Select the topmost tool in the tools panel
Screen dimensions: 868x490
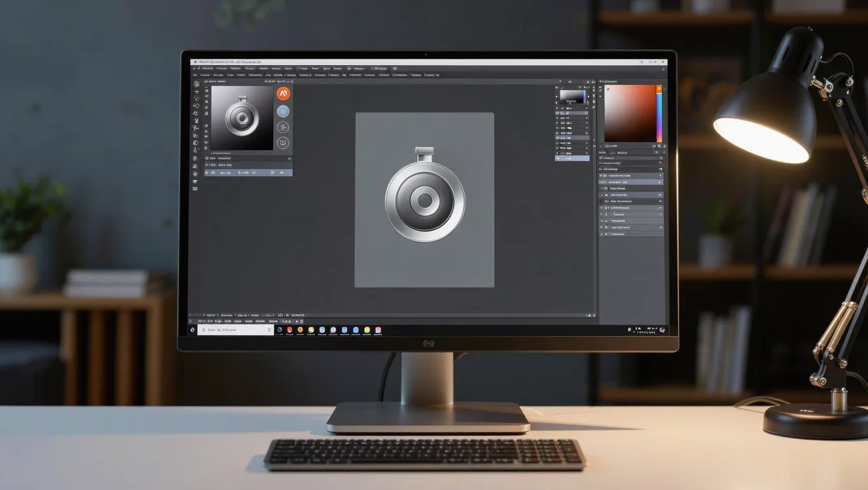pyautogui.click(x=196, y=84)
